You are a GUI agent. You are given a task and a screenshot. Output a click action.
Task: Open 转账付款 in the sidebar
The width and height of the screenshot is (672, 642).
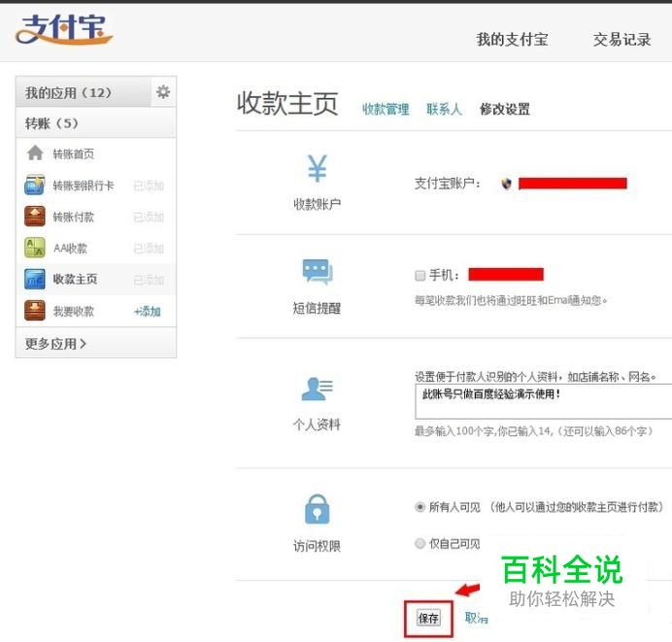point(73,217)
